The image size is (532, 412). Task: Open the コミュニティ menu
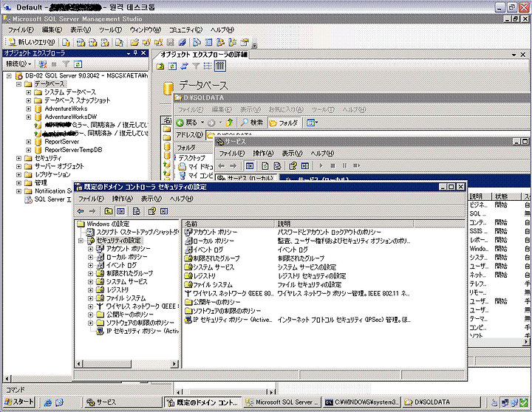pyautogui.click(x=185, y=30)
